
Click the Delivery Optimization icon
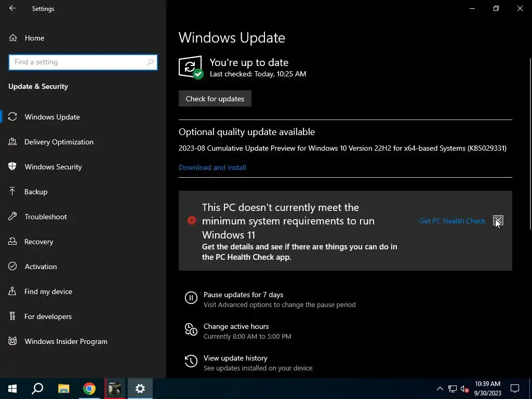pos(12,141)
